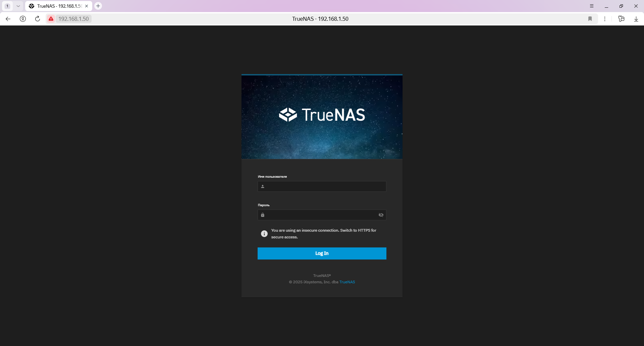Toggle password visibility eye icon
The height and width of the screenshot is (346, 644).
pos(381,215)
